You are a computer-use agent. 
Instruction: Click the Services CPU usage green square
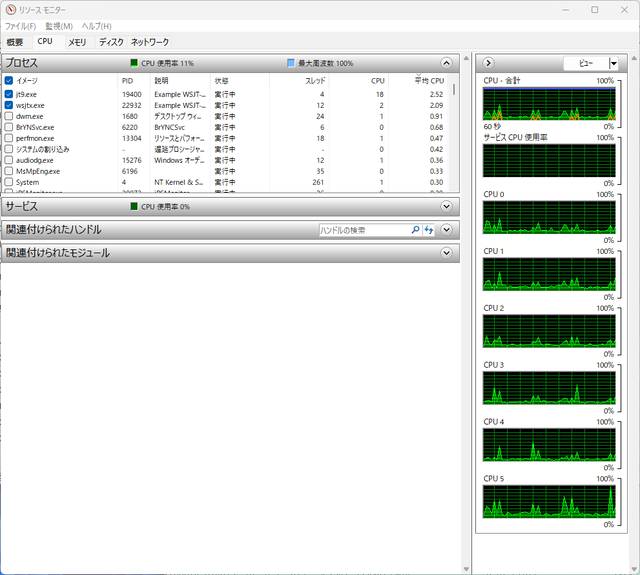pos(133,206)
